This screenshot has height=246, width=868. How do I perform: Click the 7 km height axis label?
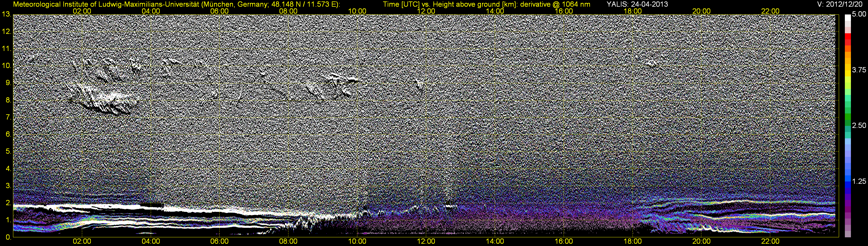pyautogui.click(x=8, y=117)
